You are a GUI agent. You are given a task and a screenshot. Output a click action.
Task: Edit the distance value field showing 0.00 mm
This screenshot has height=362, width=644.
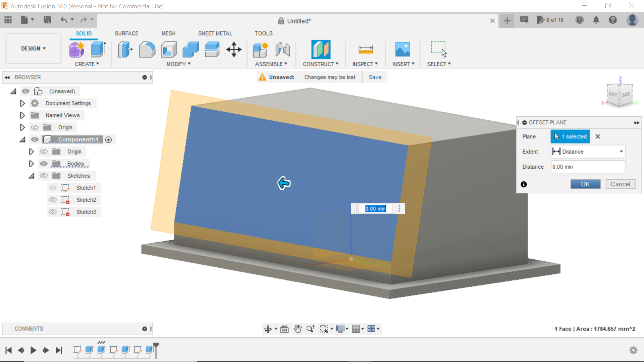click(588, 167)
